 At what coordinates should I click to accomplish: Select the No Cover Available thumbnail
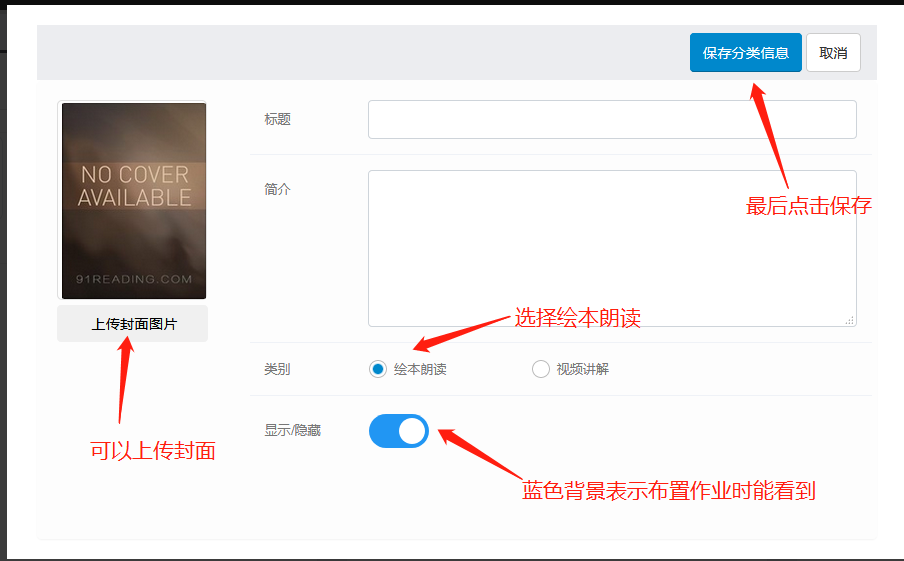click(134, 200)
